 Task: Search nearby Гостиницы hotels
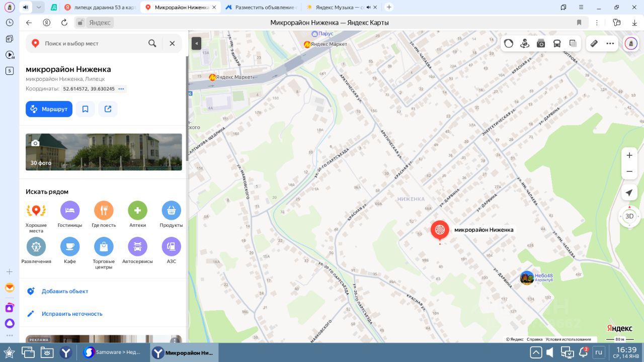(70, 215)
